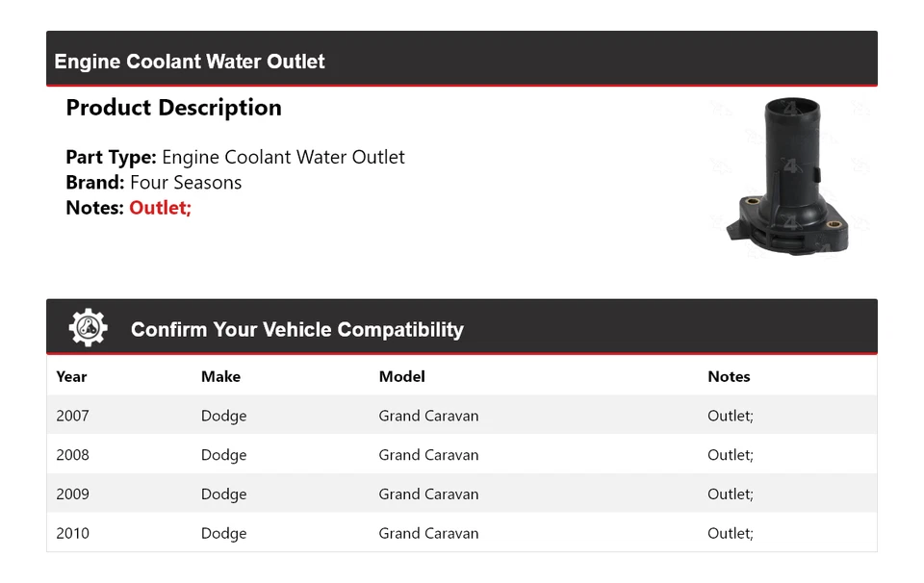Click the Confirm Your Vehicle Compatibility title
This screenshot has width=924, height=583.
pyautogui.click(x=296, y=330)
